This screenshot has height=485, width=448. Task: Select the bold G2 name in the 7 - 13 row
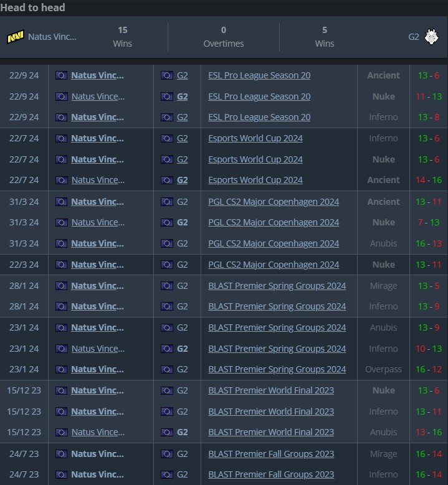click(183, 222)
